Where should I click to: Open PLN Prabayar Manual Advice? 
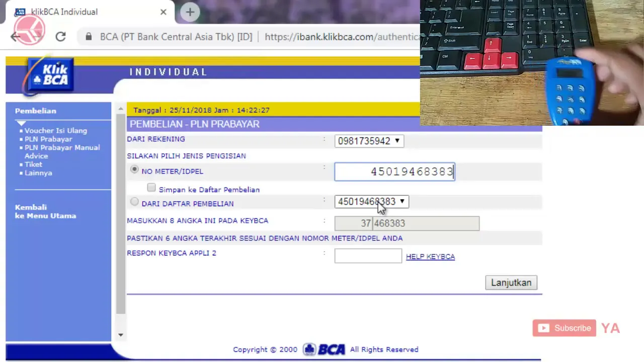pos(62,151)
